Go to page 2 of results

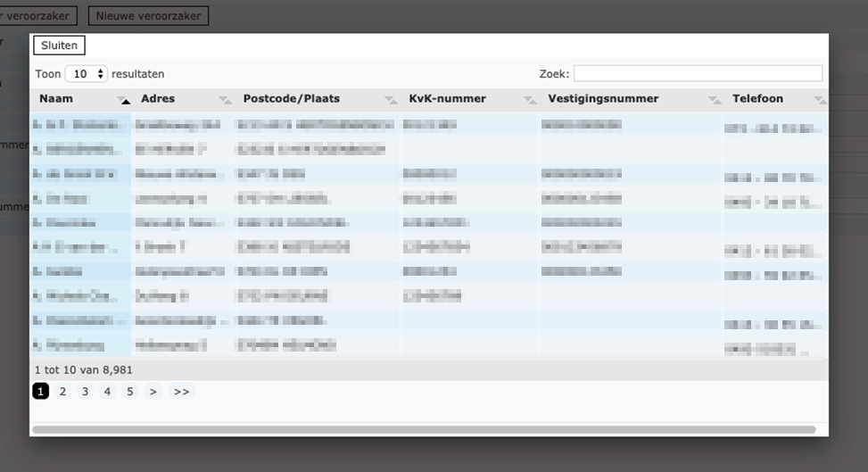click(62, 392)
